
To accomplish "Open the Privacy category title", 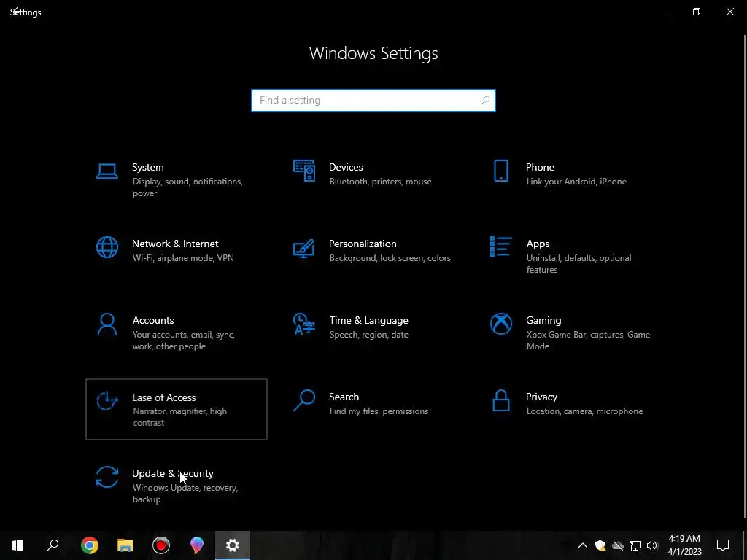I will click(541, 397).
